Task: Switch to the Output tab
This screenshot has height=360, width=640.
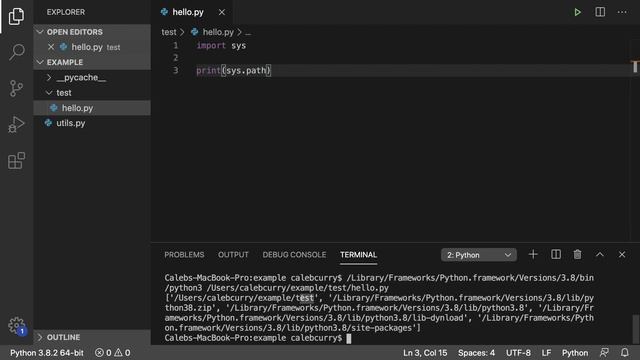Action: tap(233, 255)
